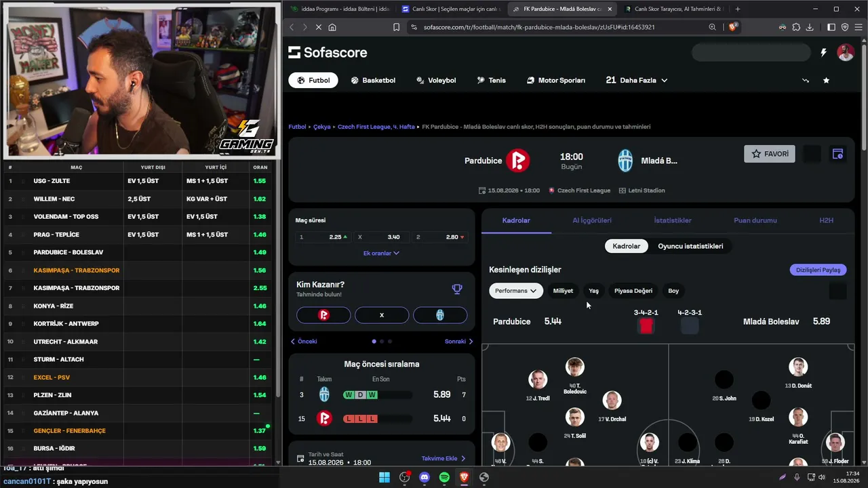Viewport: 868px width, 488px height.
Task: Click the Sofascore search field
Action: (751, 52)
